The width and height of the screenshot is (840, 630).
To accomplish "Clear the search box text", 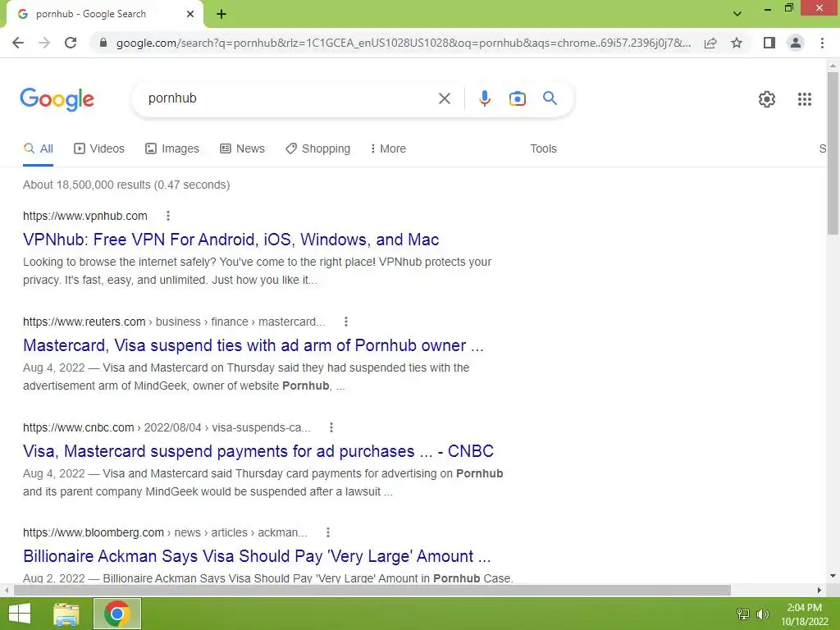I will [x=444, y=98].
